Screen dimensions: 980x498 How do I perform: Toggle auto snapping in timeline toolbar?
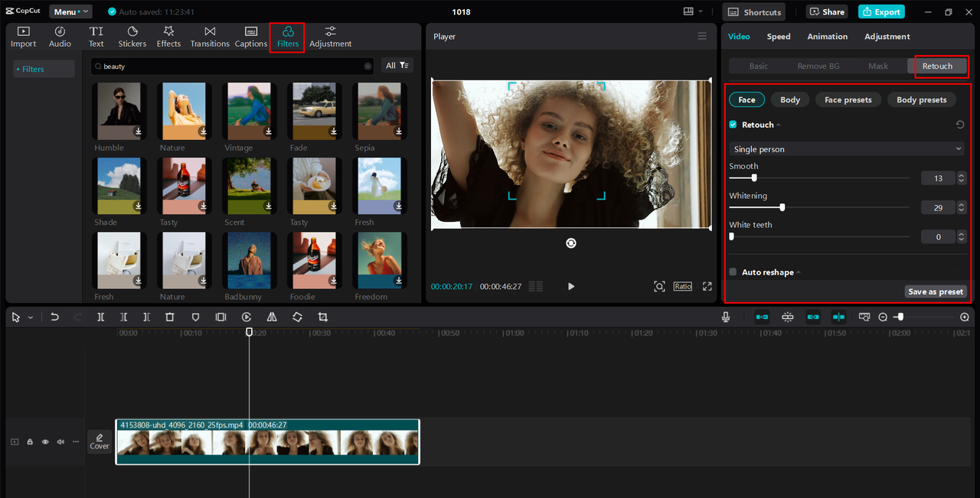[x=788, y=317]
